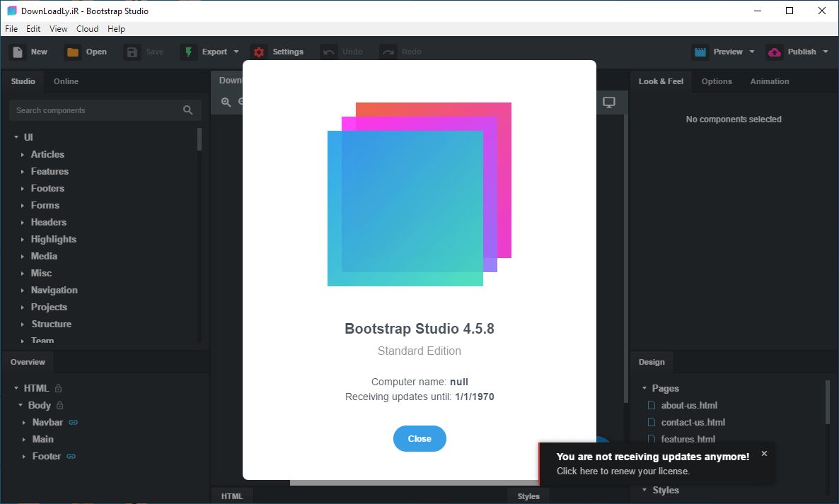Collapse the UI component group
Viewport: 839px width, 504px height.
tap(16, 137)
